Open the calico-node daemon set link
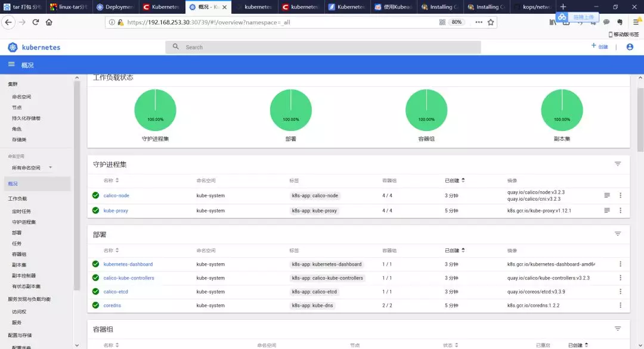 pos(116,195)
